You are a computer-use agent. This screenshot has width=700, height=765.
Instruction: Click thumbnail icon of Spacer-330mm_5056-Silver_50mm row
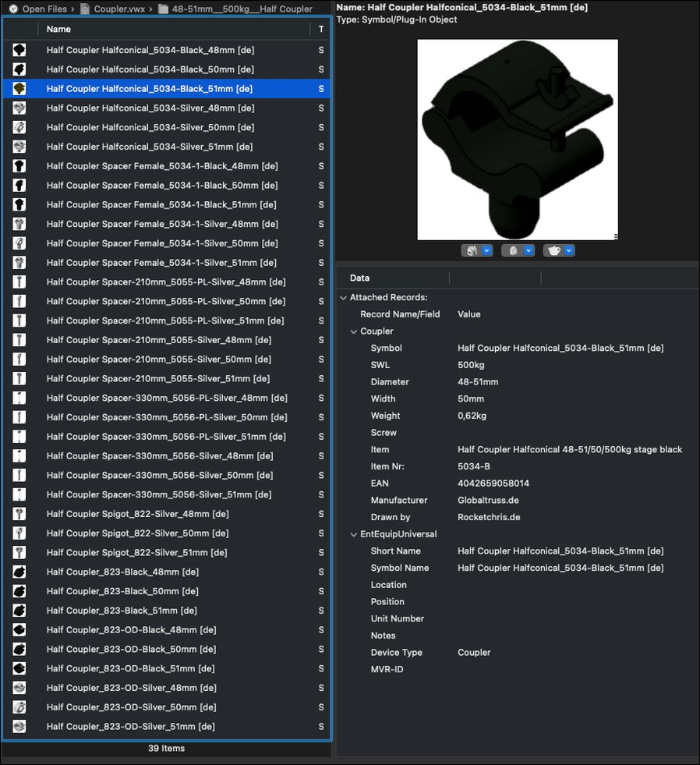pos(19,475)
